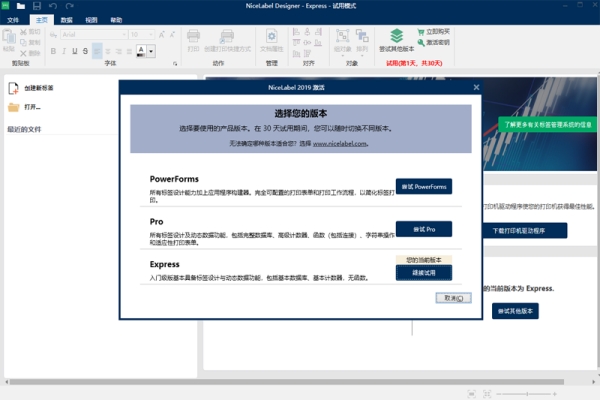Click the font color swatch

141,50
